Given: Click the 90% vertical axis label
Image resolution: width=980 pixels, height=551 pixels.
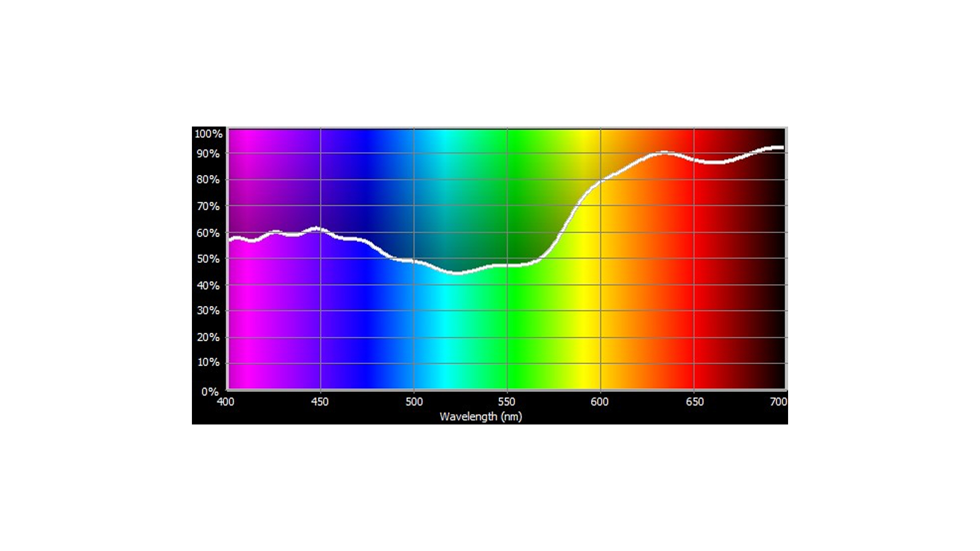Looking at the screenshot, I should 208,154.
